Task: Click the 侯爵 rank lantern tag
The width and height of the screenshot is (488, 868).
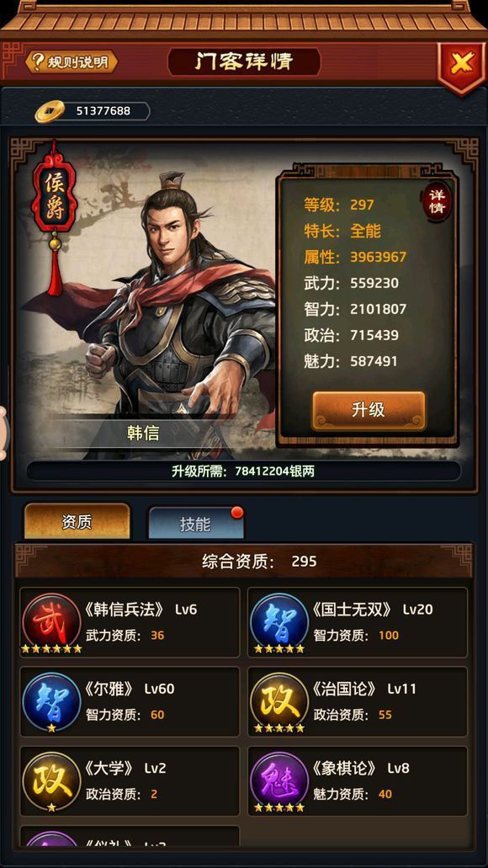Action: [x=54, y=200]
